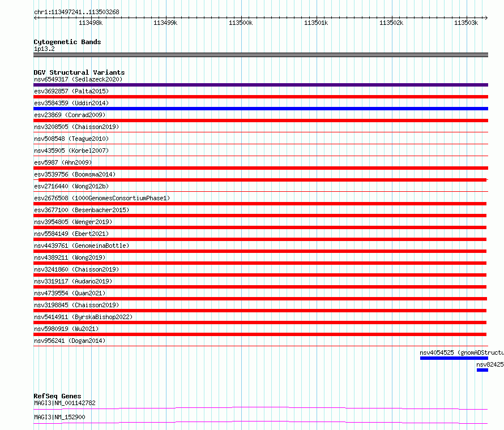Open the MAGI3|NM_152900 gene label
The image size is (504, 430).
point(59,417)
